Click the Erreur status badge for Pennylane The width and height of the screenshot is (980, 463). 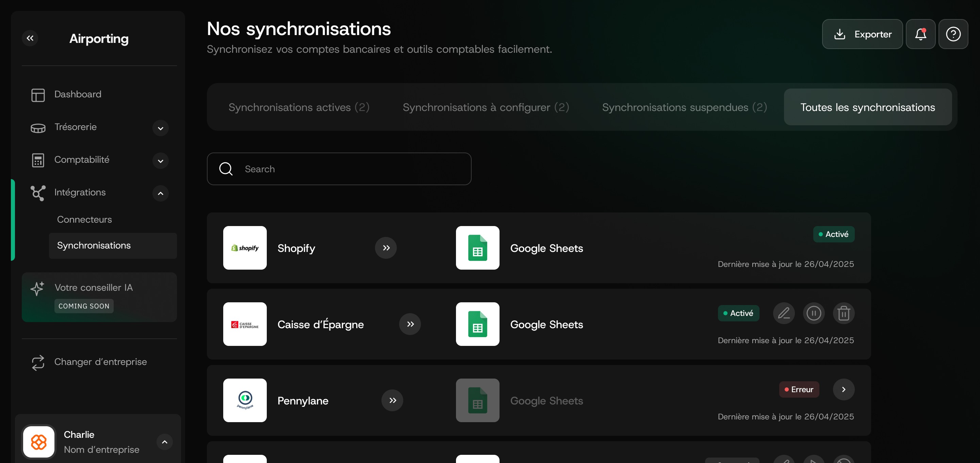[x=799, y=389]
